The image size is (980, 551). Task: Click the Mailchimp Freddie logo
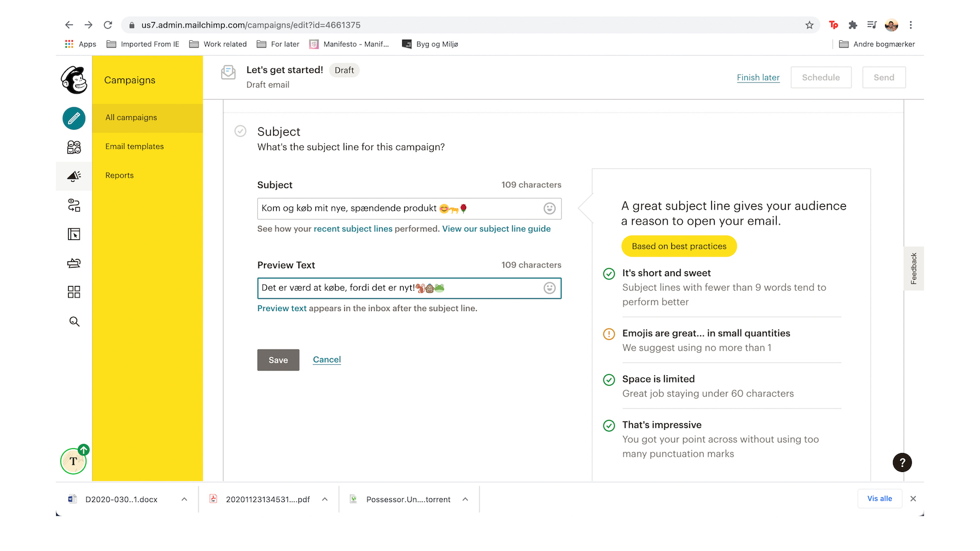click(x=73, y=80)
